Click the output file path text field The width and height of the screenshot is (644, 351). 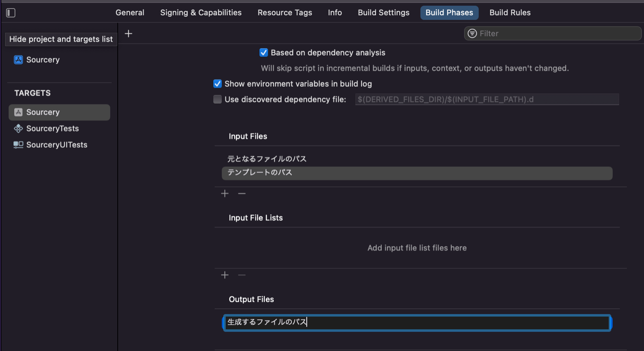(417, 323)
